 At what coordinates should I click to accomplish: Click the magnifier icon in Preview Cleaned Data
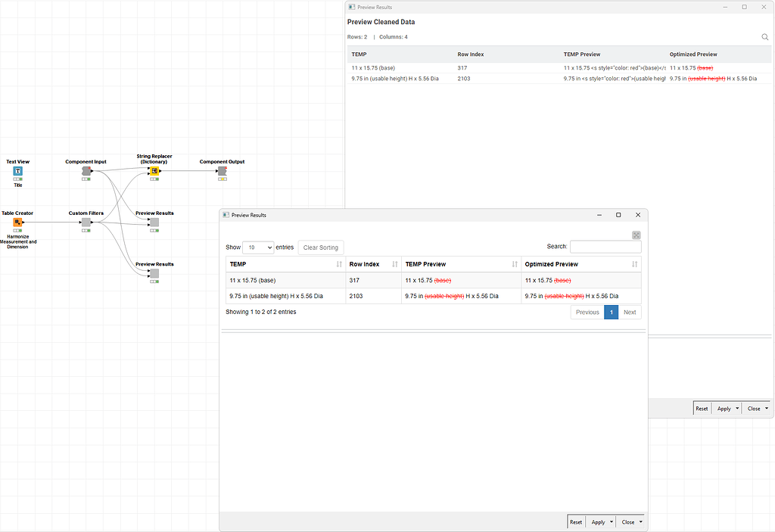764,36
